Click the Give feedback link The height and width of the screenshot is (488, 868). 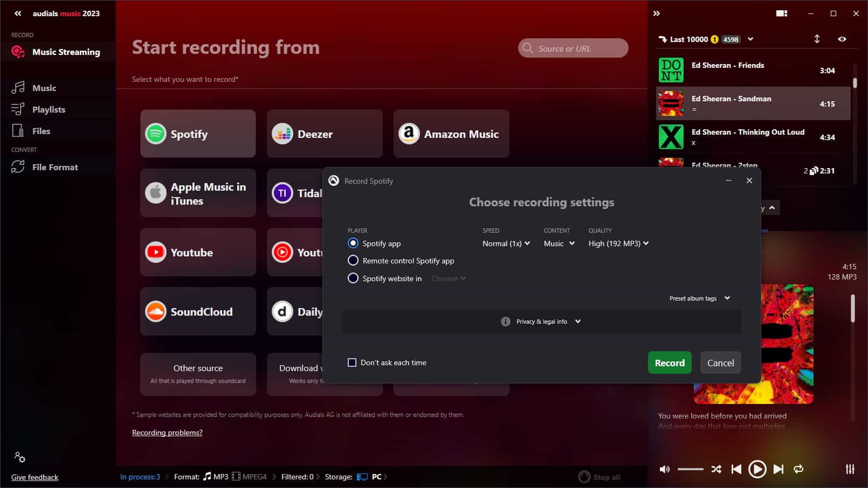click(x=35, y=477)
